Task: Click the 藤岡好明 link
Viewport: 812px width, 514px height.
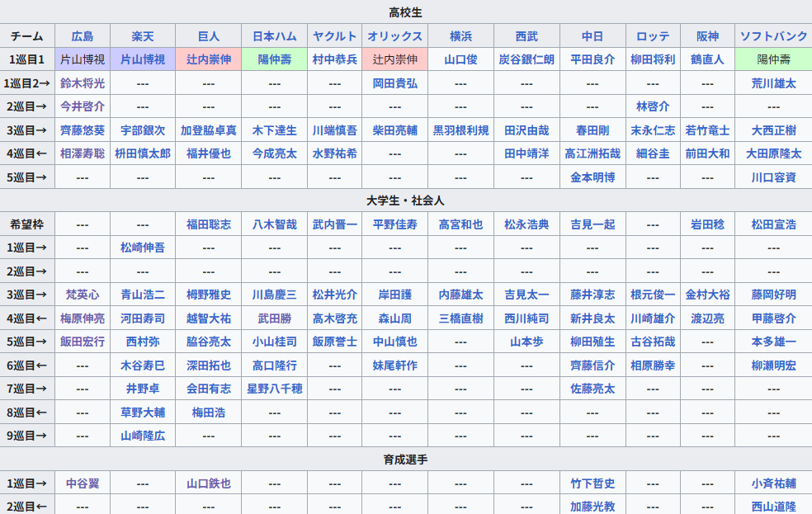Action: click(773, 295)
